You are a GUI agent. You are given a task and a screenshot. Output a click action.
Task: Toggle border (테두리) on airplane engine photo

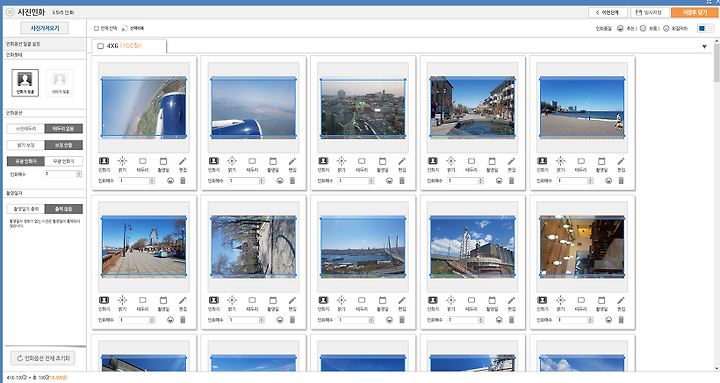click(x=142, y=164)
